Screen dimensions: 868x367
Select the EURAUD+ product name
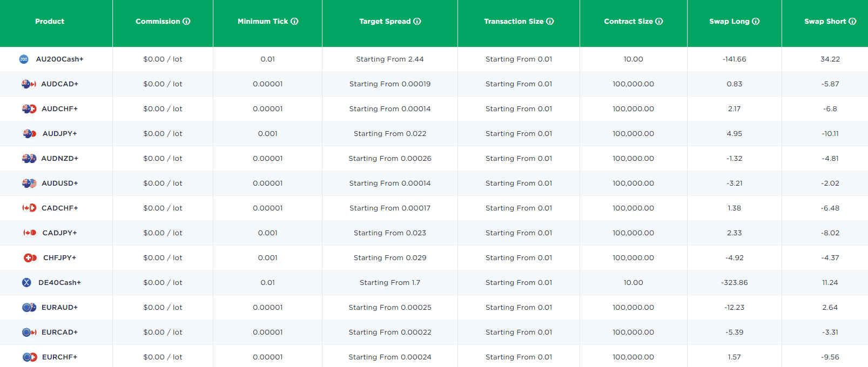pyautogui.click(x=60, y=308)
